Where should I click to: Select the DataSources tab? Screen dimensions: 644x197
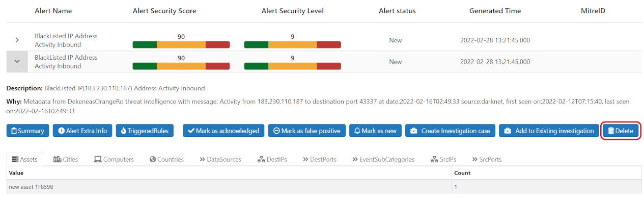[220, 159]
